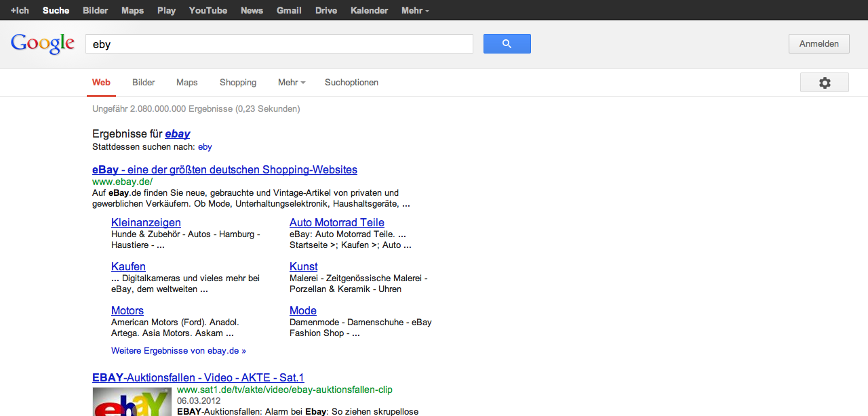The width and height of the screenshot is (868, 416).
Task: Expand the Mehr dropdown in top bar
Action: (x=415, y=10)
